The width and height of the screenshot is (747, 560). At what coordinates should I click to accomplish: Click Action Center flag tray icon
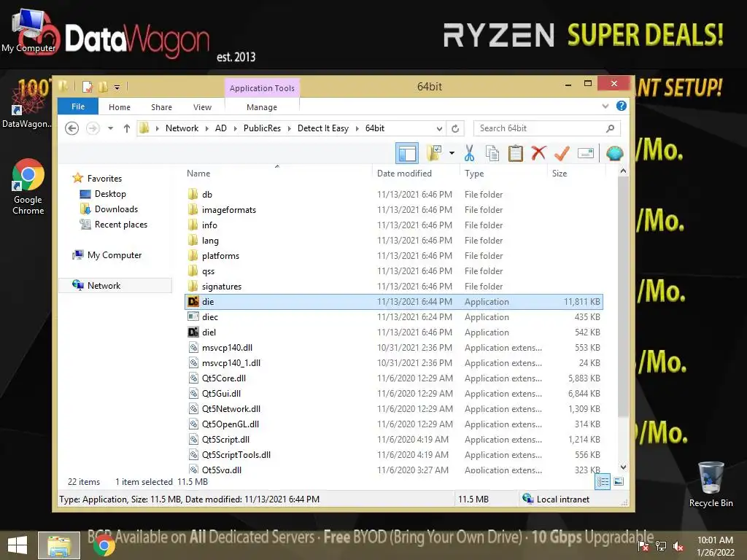pos(643,546)
